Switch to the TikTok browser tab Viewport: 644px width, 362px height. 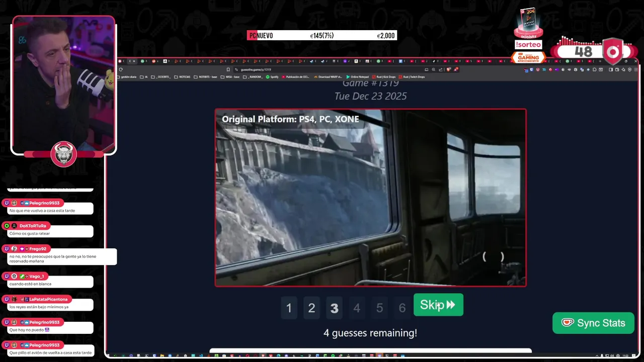(x=435, y=61)
